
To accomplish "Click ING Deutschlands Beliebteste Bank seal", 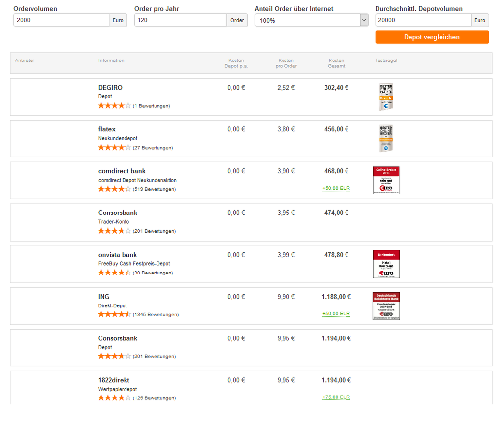I will (386, 306).
